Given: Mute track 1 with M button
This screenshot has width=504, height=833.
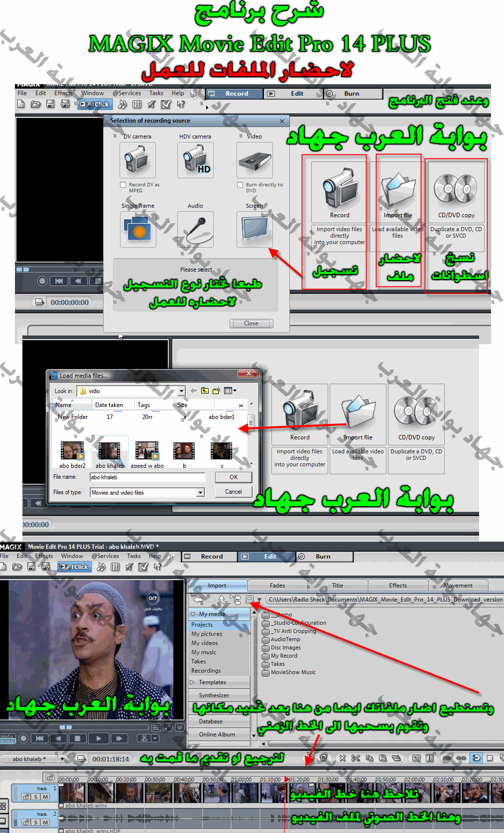Looking at the screenshot, I should tap(45, 797).
